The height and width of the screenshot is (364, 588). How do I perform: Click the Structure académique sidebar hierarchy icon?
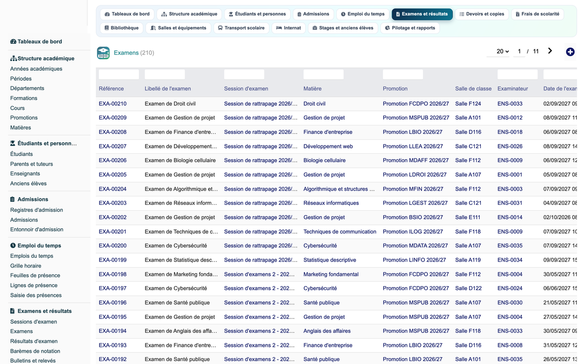(x=13, y=58)
